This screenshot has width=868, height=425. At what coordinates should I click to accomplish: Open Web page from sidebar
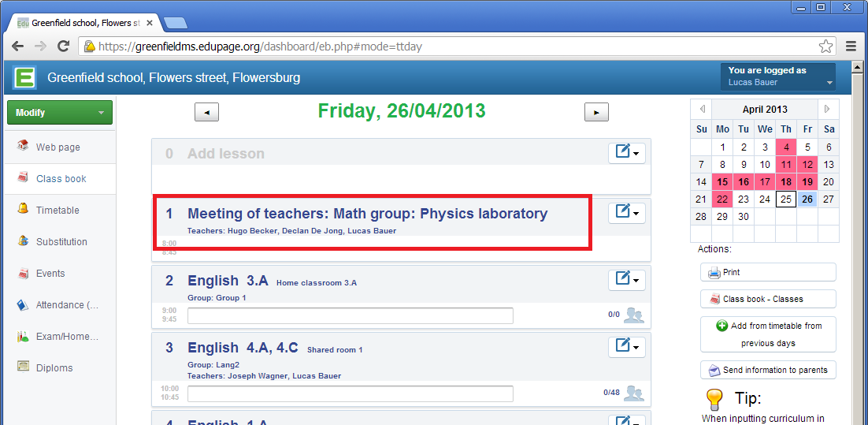point(60,147)
